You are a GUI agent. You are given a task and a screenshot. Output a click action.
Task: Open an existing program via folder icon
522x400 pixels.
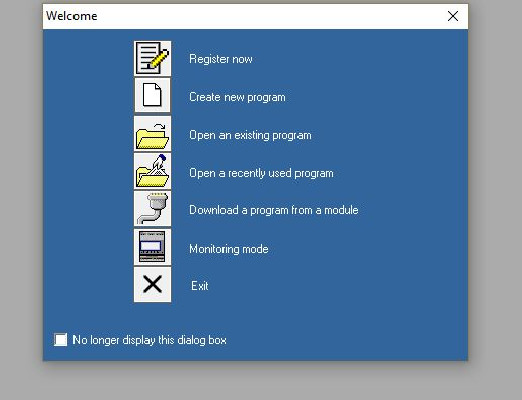click(x=153, y=134)
